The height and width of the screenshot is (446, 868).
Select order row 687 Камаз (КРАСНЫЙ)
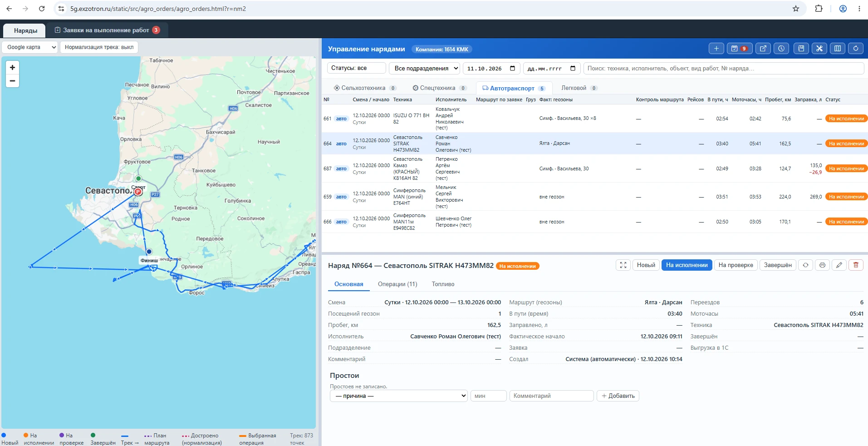(x=595, y=168)
